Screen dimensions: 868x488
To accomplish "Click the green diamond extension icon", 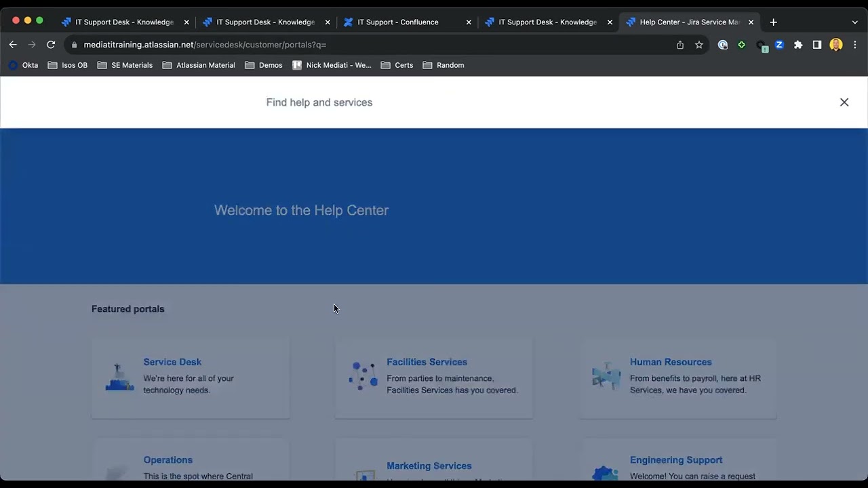I will 742,45.
